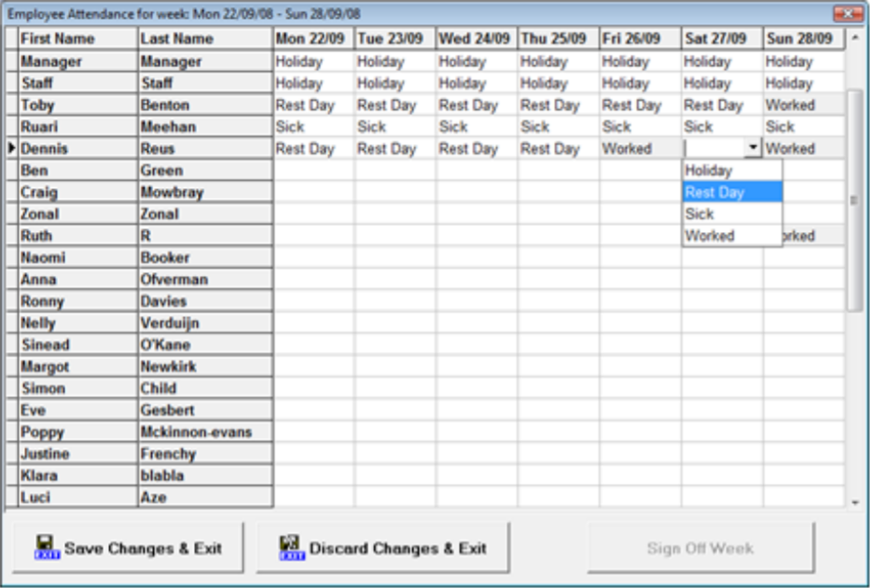Choose Rest Day in the dropdown list
870x588 pixels.
point(714,193)
